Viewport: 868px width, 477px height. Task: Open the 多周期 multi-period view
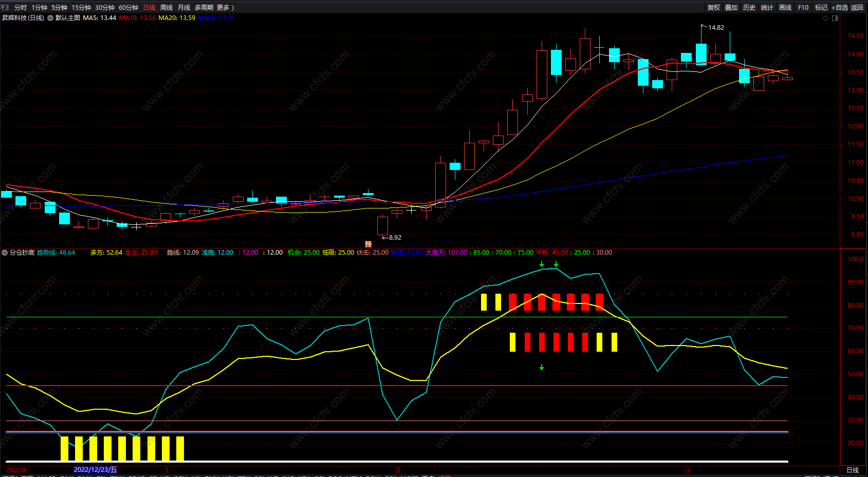pos(204,8)
